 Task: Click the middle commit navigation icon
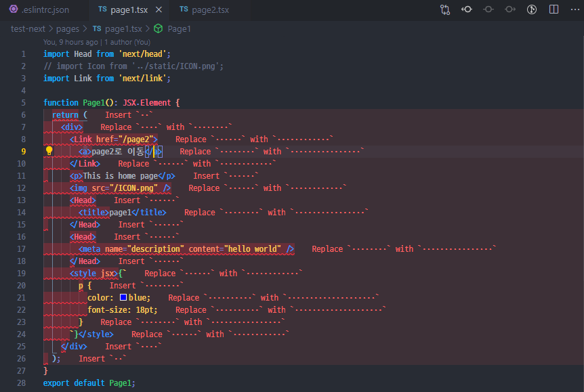[488, 9]
